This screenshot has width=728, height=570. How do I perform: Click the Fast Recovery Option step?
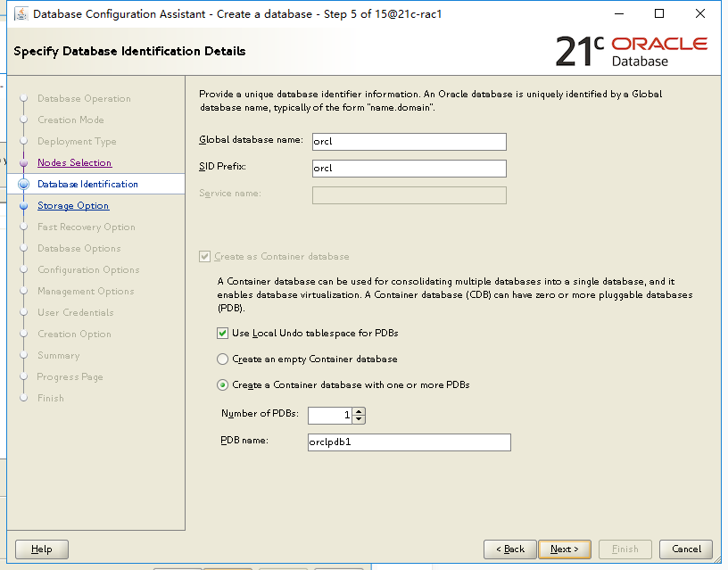tap(87, 227)
